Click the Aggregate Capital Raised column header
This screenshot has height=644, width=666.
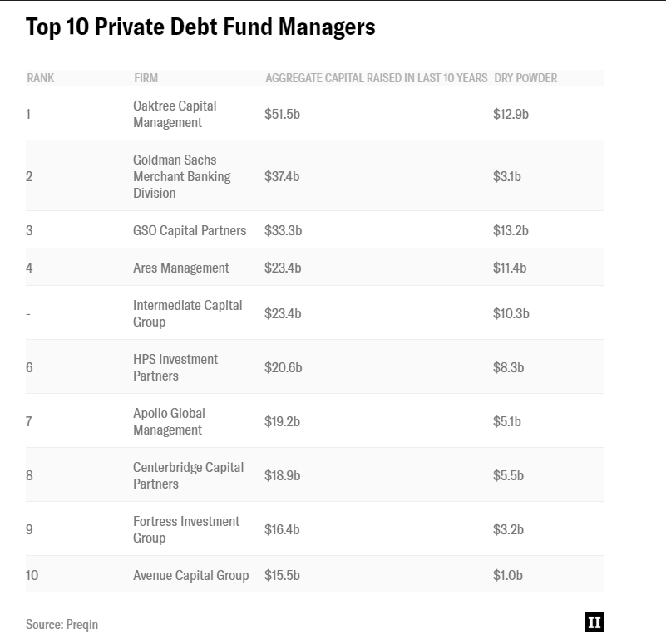(376, 78)
